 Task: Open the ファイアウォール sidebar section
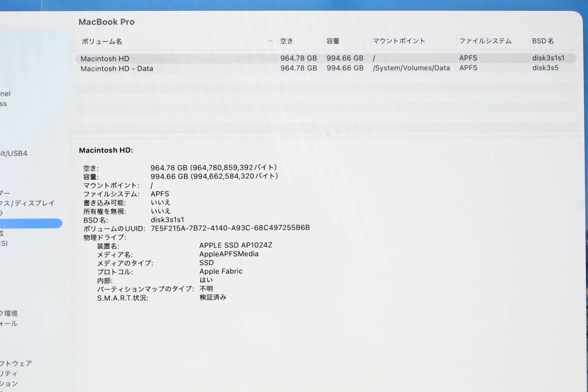[x=9, y=323]
